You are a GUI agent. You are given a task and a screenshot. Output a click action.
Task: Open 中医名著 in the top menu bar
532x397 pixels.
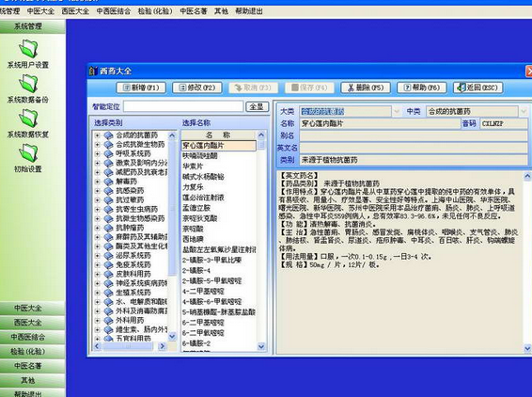pos(194,11)
